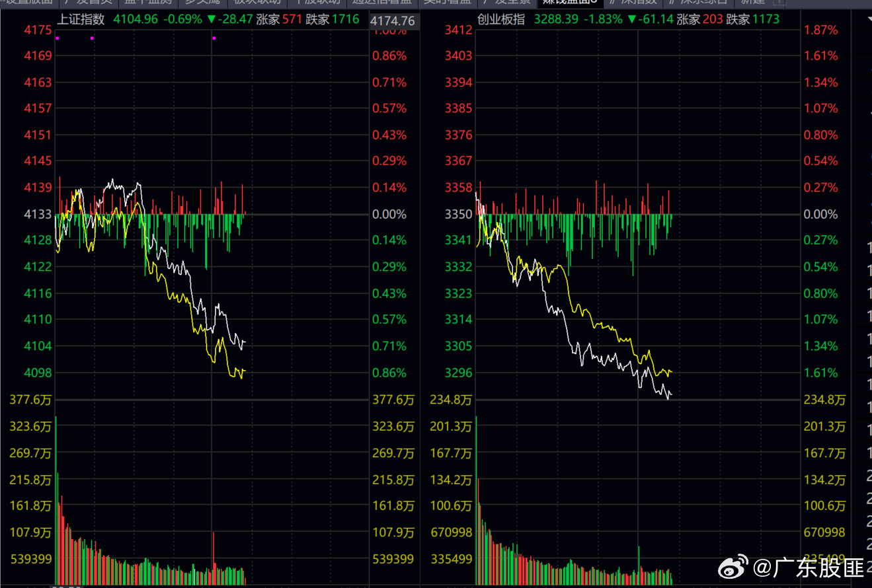Click the 创业板指 index name
The height and width of the screenshot is (588, 872).
tap(501, 19)
